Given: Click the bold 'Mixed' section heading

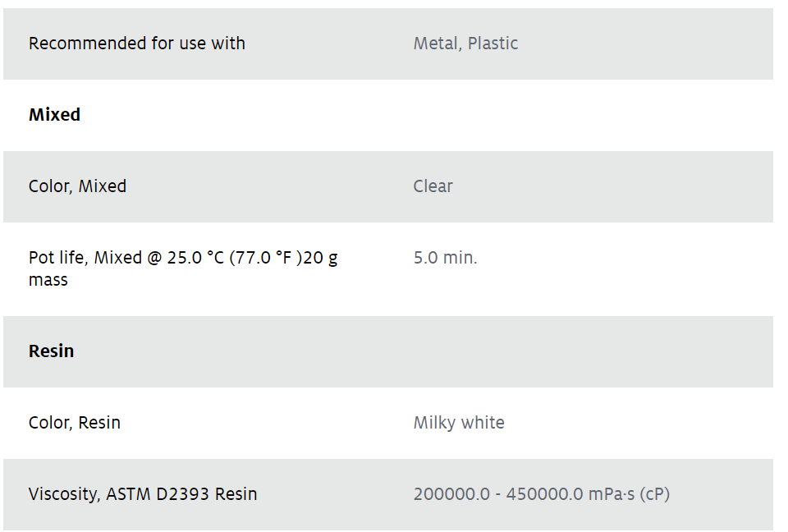Looking at the screenshot, I should click(x=54, y=115).
